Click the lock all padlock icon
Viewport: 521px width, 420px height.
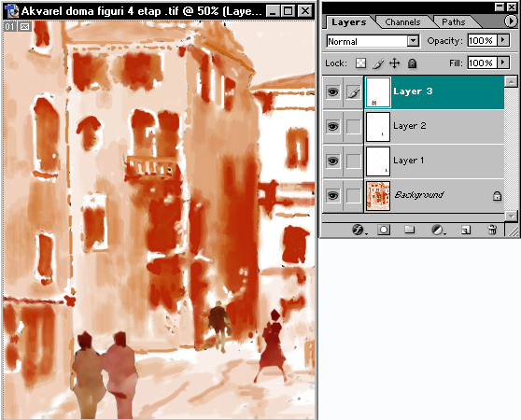pos(412,63)
